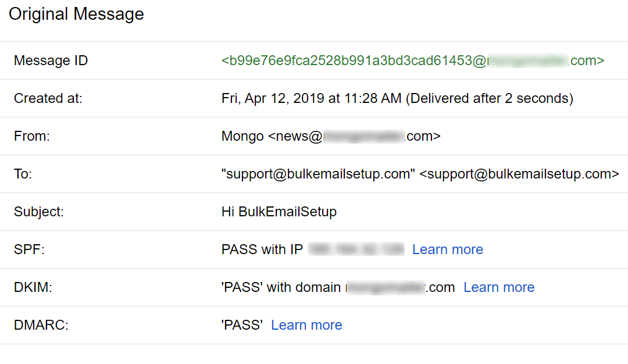Click the Mongo sender address

click(331, 136)
